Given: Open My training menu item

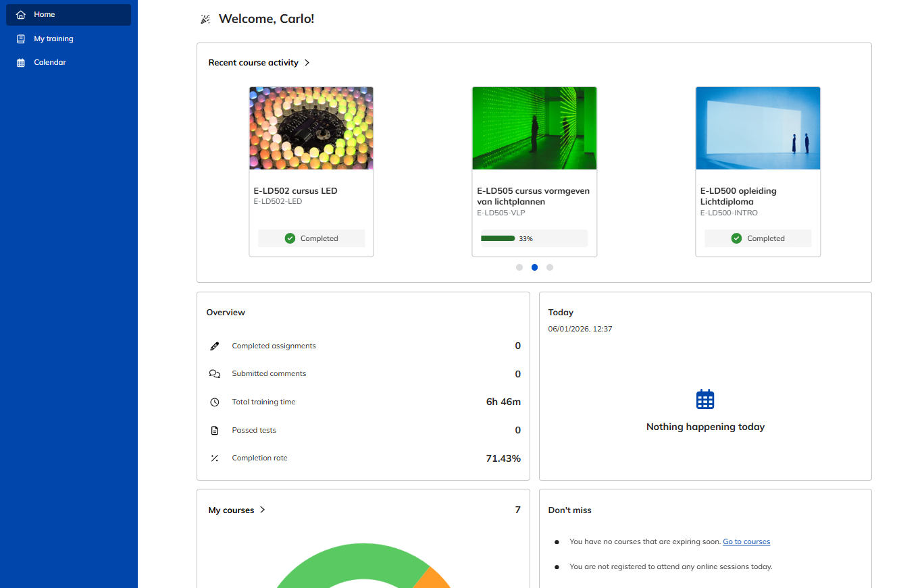Looking at the screenshot, I should (x=53, y=39).
